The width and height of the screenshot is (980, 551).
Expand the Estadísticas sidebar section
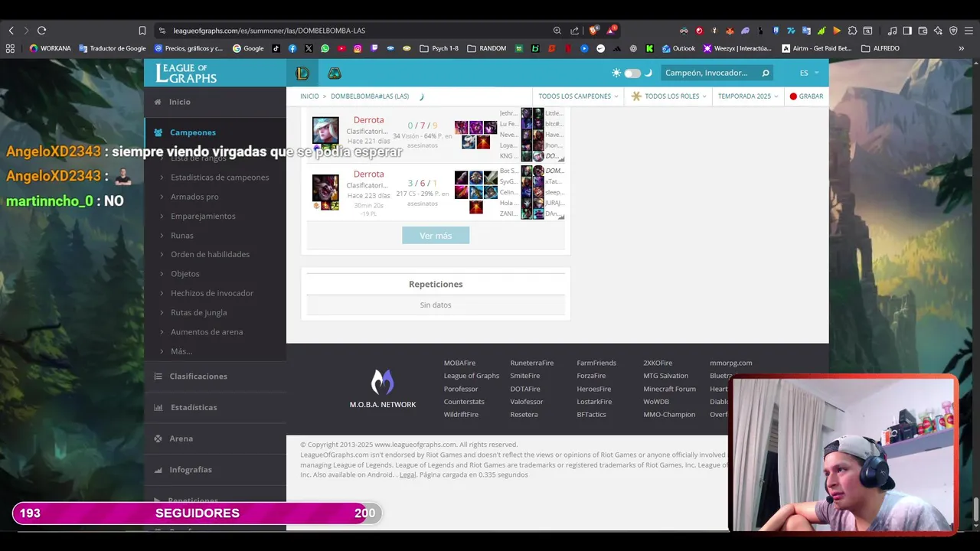click(215, 407)
